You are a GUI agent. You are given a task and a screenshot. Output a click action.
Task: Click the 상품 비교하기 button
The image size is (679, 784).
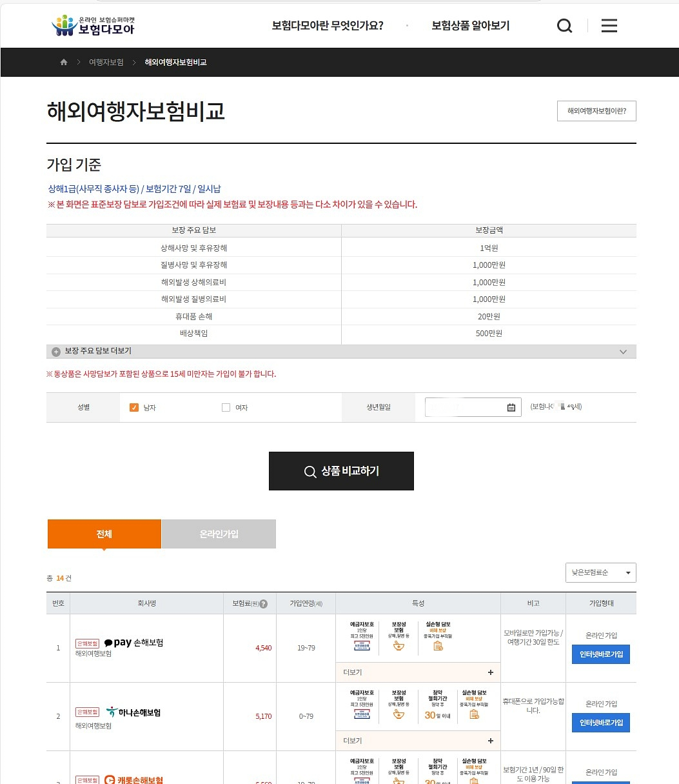point(341,471)
